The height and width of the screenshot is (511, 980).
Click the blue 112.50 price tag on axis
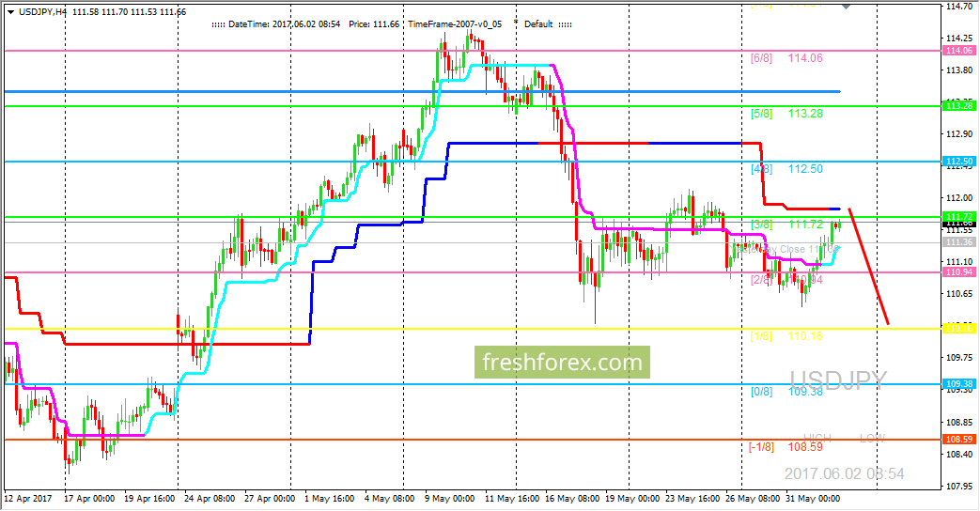click(959, 162)
